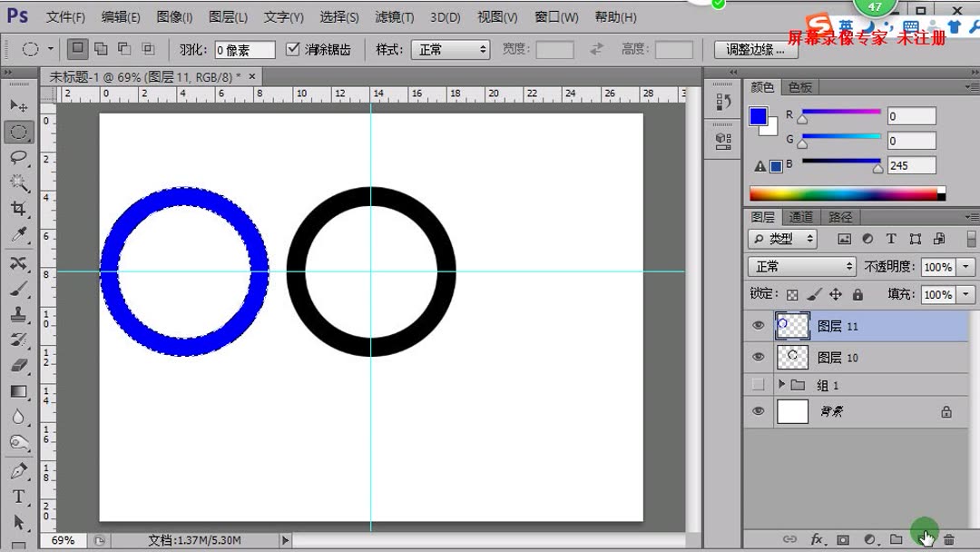Disable the 消除锯齿 anti-alias checkbox
Image resolution: width=980 pixels, height=552 pixels.
tap(292, 49)
